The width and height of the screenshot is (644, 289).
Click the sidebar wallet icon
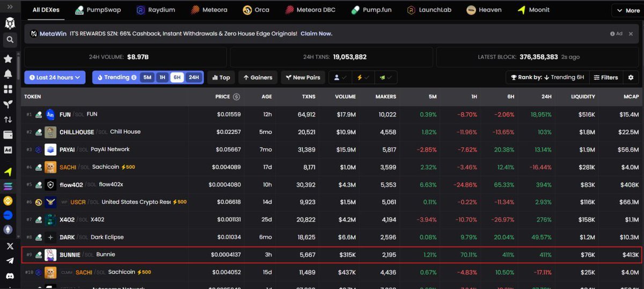[x=8, y=134]
